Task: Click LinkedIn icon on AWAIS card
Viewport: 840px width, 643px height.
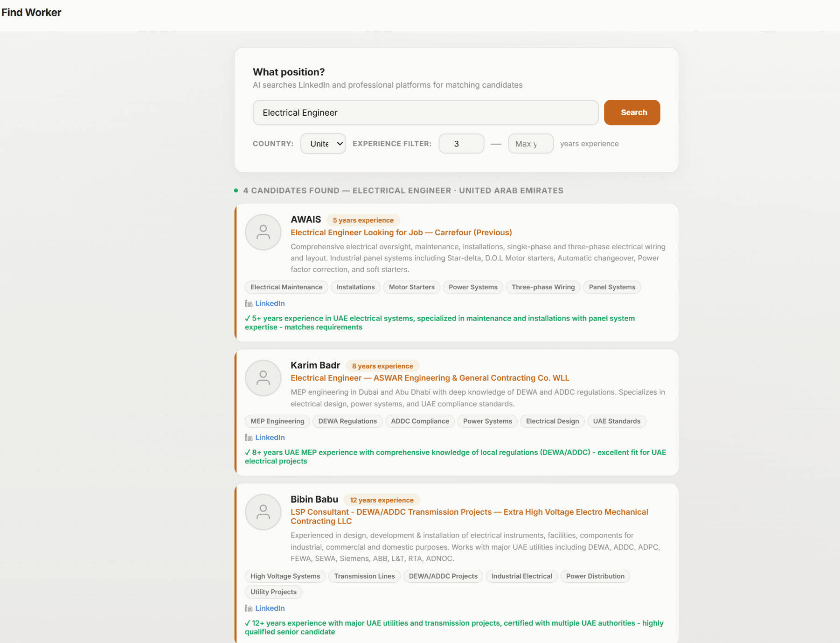Action: 249,304
